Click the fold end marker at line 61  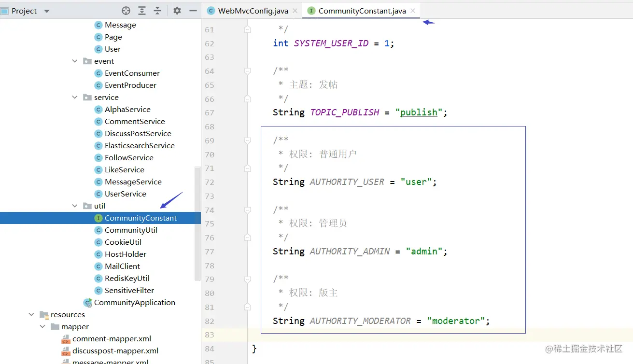[x=248, y=29]
